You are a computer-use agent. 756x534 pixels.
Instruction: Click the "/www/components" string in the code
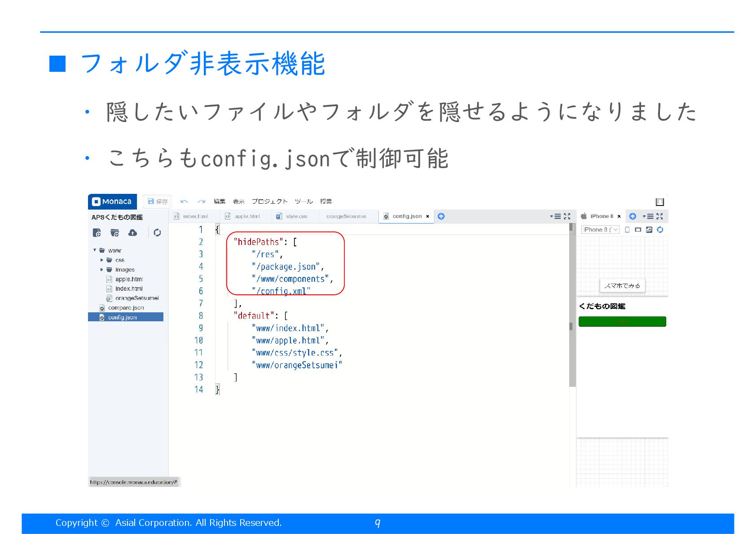tap(290, 279)
